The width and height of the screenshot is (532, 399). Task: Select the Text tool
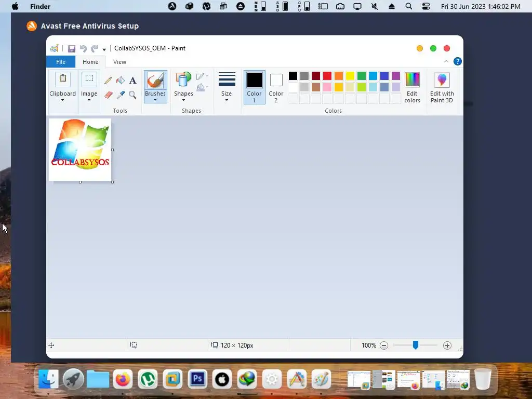point(132,81)
